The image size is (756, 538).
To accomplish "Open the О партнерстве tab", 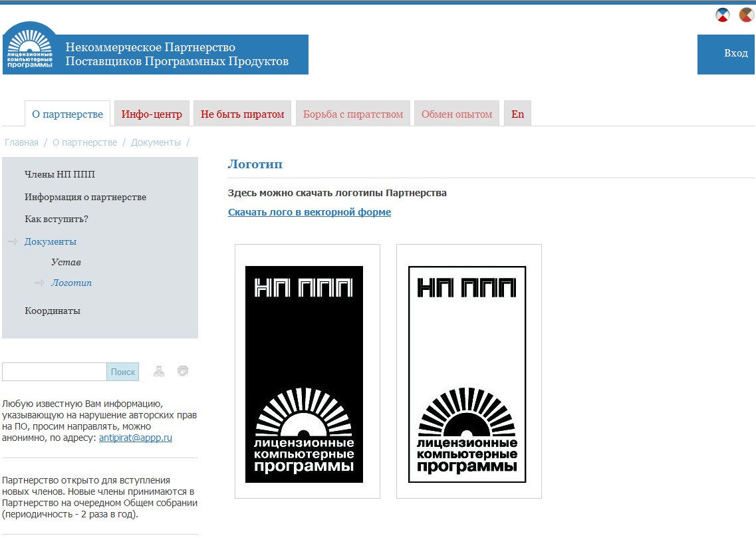I will pyautogui.click(x=68, y=114).
